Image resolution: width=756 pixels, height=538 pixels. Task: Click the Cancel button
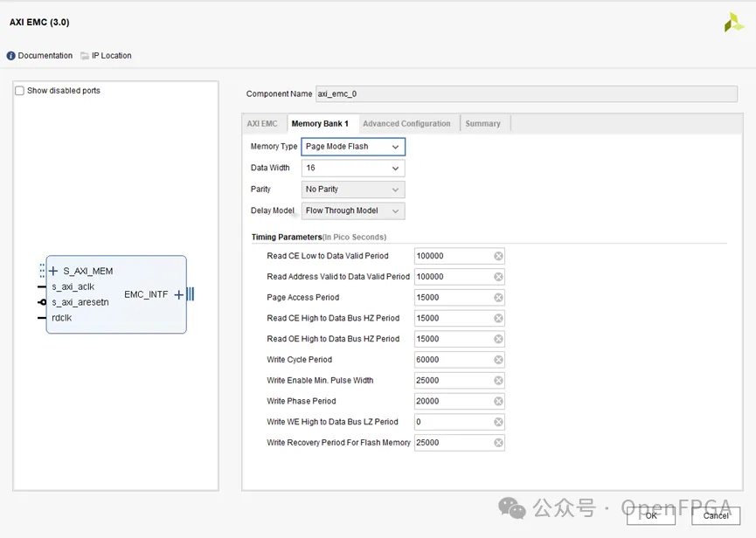pyautogui.click(x=716, y=515)
